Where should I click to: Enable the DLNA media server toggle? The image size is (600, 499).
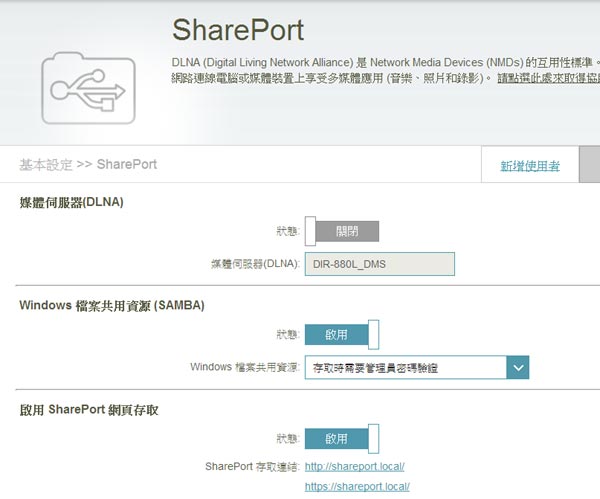point(341,231)
